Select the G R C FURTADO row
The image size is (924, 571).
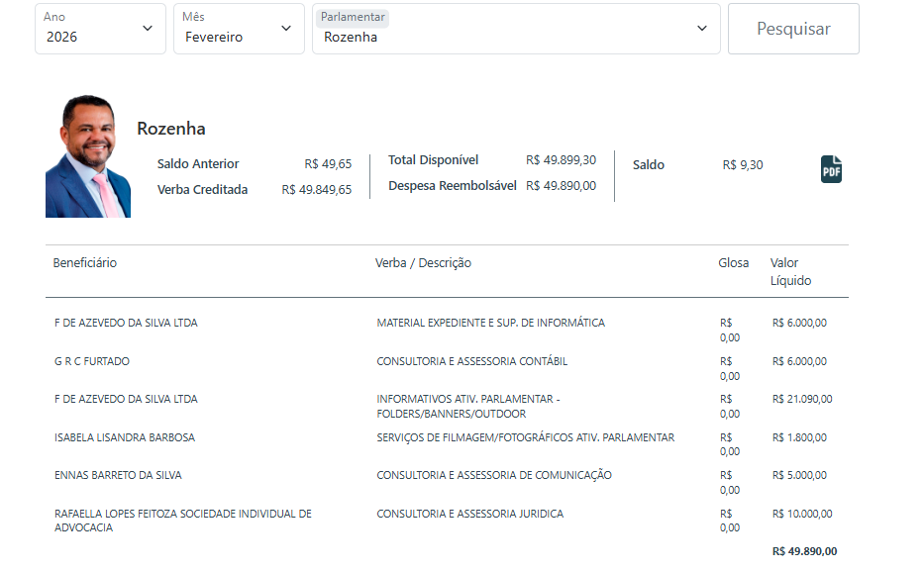tap(92, 361)
